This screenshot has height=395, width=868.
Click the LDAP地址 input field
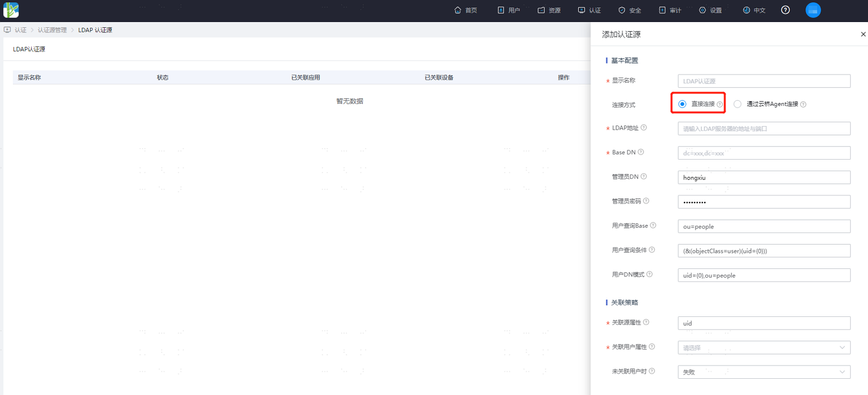(x=764, y=128)
